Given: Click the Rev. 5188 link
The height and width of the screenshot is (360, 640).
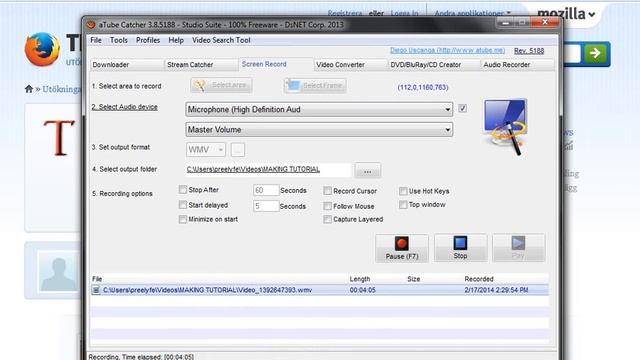Looking at the screenshot, I should coord(529,51).
